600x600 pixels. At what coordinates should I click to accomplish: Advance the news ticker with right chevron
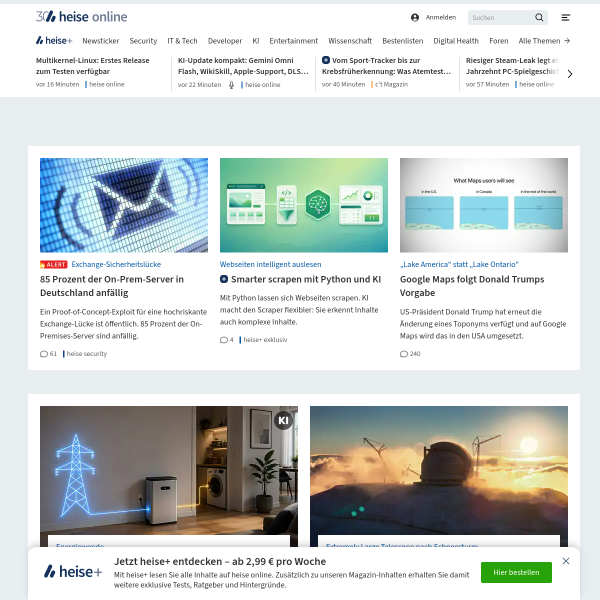coord(570,74)
